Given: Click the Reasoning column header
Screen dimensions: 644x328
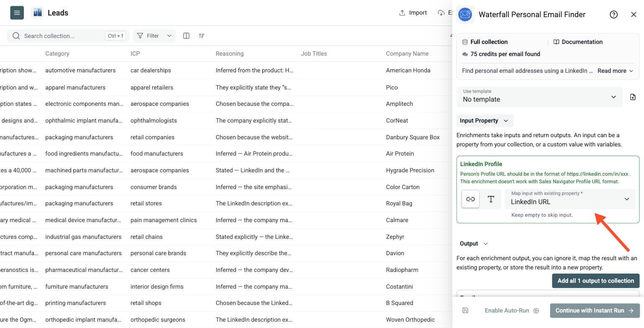Looking at the screenshot, I should coord(229,54).
